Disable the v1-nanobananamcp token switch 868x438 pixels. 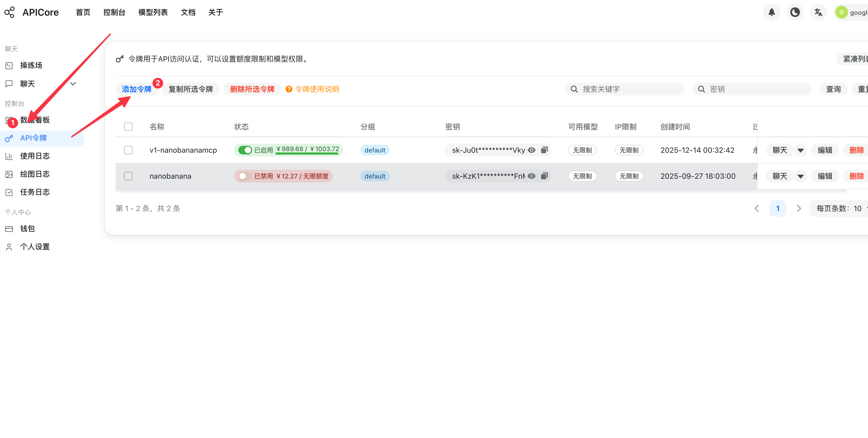point(245,150)
